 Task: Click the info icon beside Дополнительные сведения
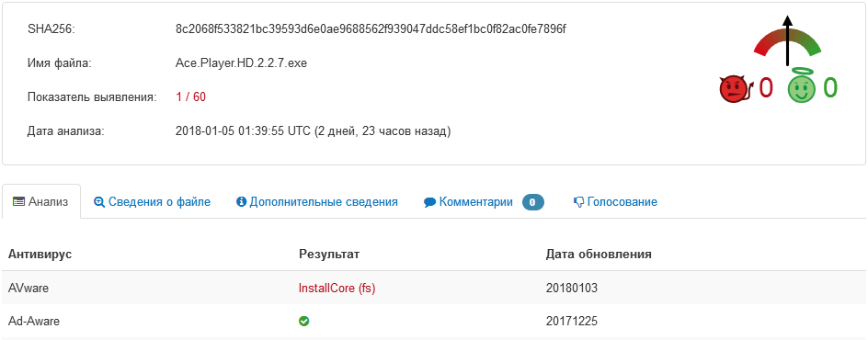pos(241,202)
